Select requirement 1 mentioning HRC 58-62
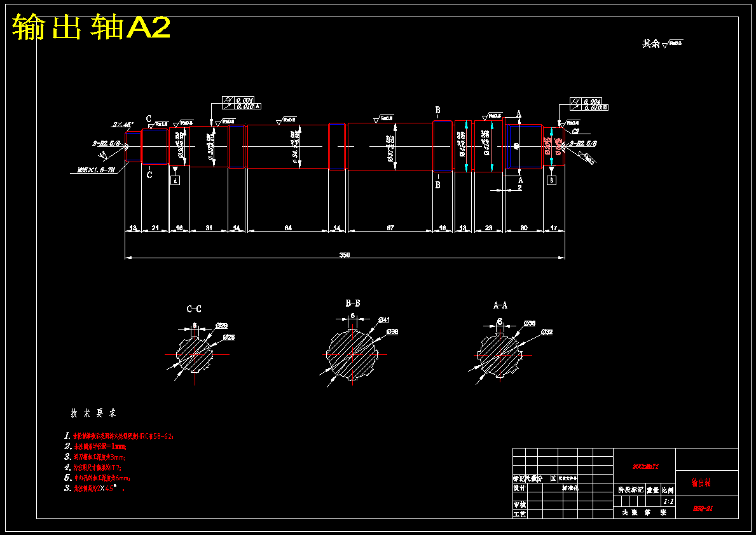 click(x=119, y=436)
